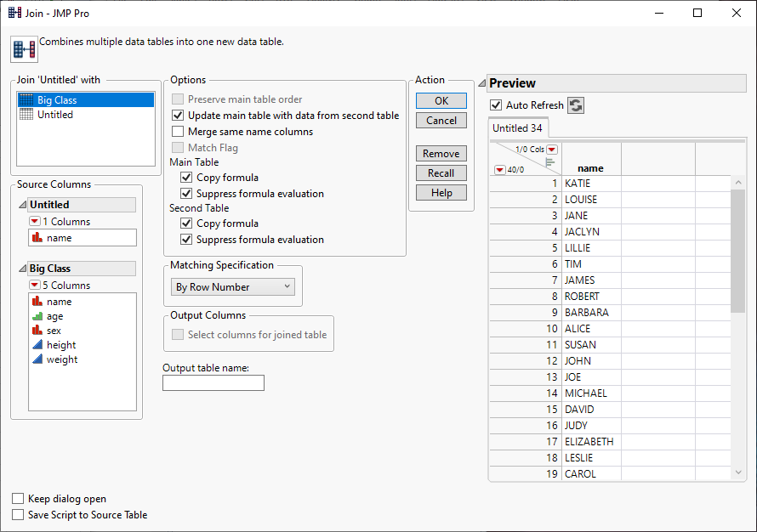This screenshot has width=757, height=532.
Task: Open the red triangle menu for 1/0 Cols in the preview
Action: 552,150
